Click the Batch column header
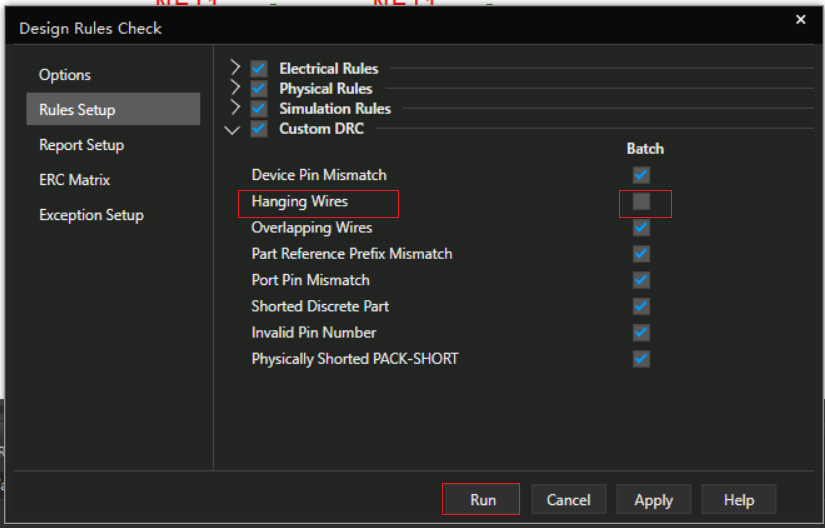Image resolution: width=825 pixels, height=528 pixels. point(645,149)
